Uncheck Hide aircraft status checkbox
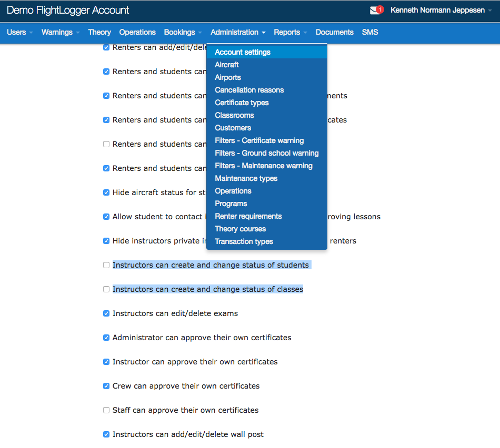The image size is (500, 448). pos(106,192)
